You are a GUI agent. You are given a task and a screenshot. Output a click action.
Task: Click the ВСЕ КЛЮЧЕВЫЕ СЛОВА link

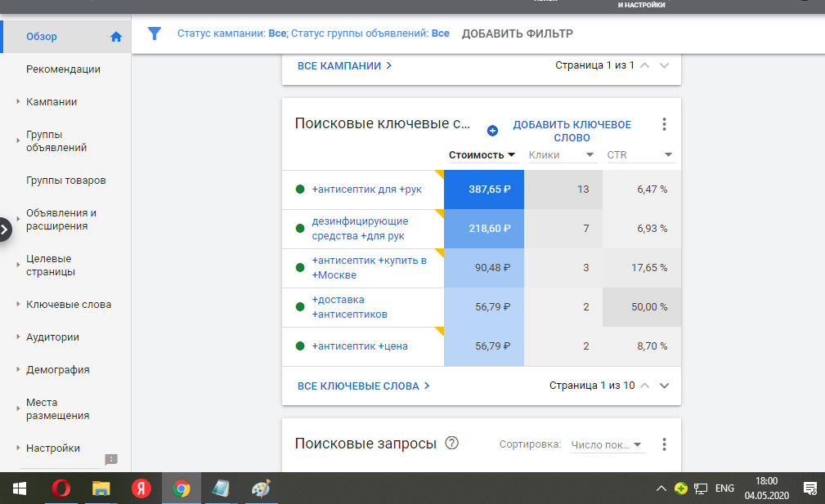(364, 386)
